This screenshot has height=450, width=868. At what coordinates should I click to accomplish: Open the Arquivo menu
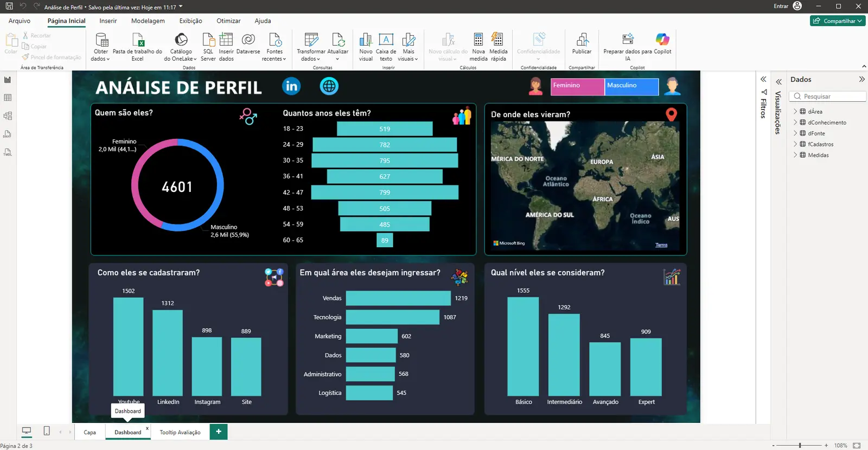[20, 21]
